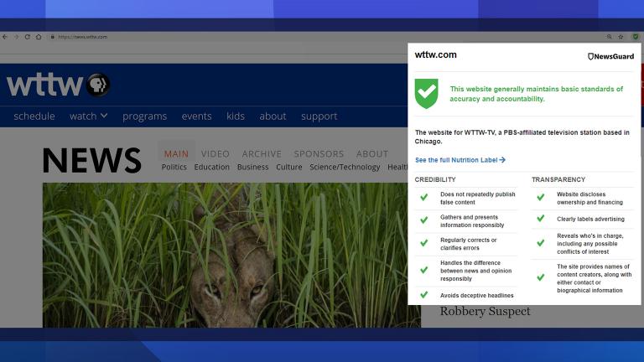Expand the watch dropdown menu
Screen dimensions: 644x362
tap(88, 116)
